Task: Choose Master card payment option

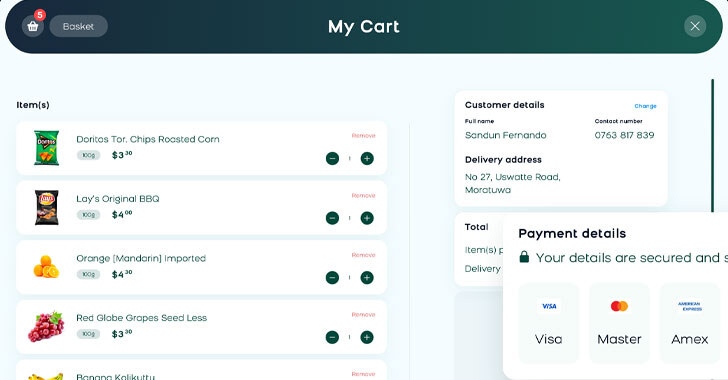Action: coord(619,323)
